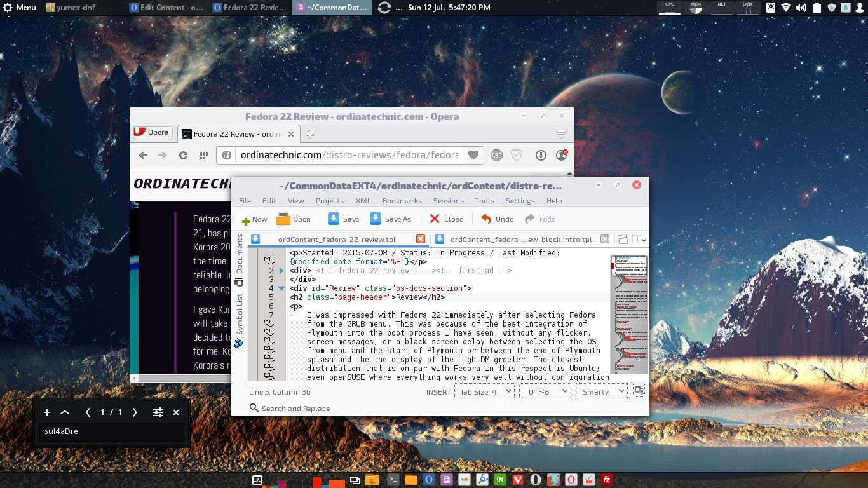Screen dimensions: 868x488
Task: Open a file using the Open folder icon
Action: click(x=283, y=219)
